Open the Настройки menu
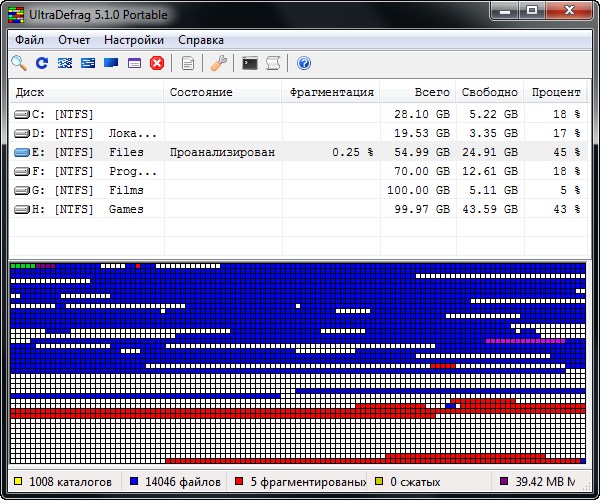This screenshot has height=500, width=600. (x=134, y=40)
